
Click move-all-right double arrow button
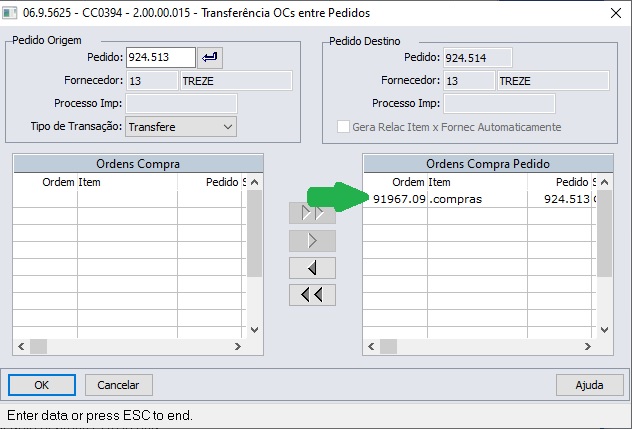[x=312, y=213]
